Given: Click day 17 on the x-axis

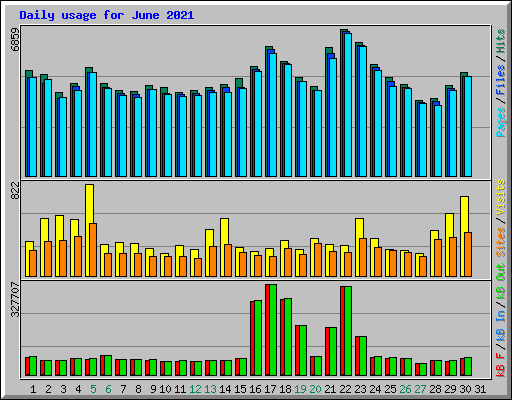Looking at the screenshot, I should tap(270, 389).
